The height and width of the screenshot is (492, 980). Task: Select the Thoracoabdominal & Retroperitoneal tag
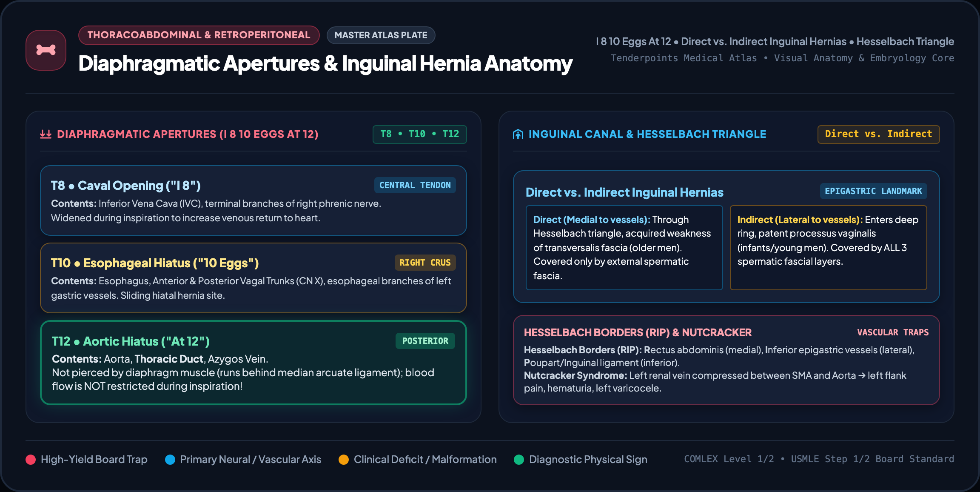coord(199,35)
